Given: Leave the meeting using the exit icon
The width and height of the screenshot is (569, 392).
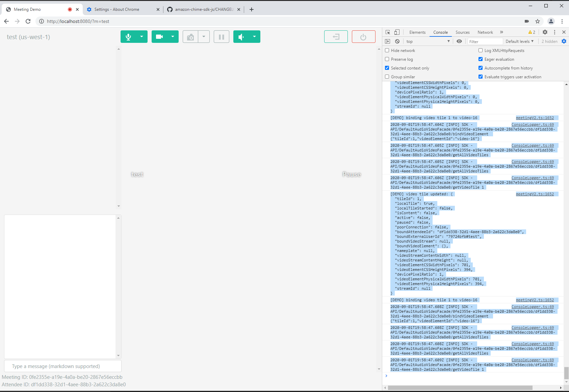Looking at the screenshot, I should pyautogui.click(x=336, y=36).
